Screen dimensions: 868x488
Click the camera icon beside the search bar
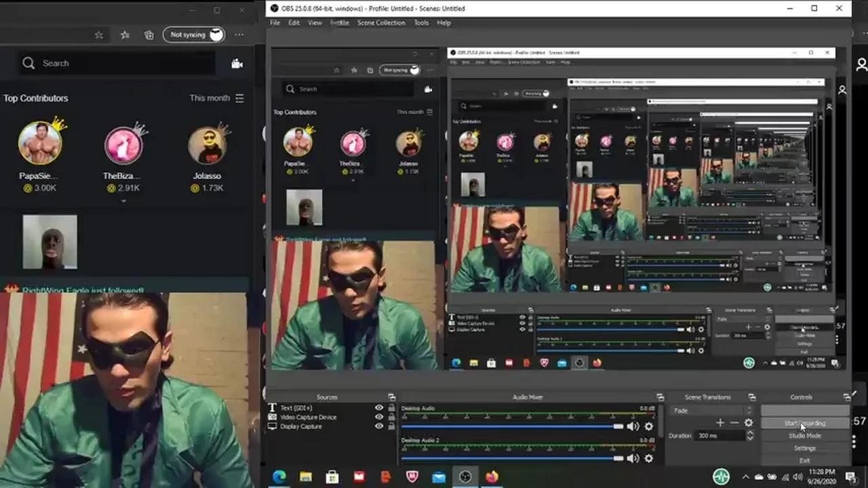tap(236, 63)
